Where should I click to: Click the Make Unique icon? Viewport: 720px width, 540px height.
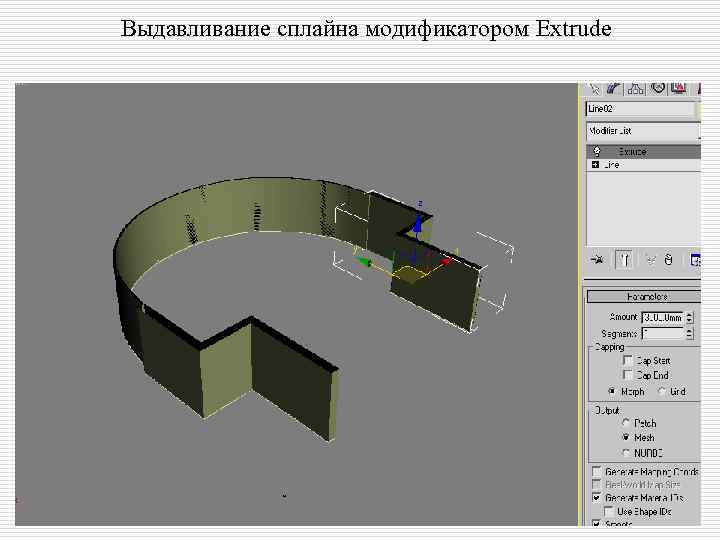pyautogui.click(x=650, y=260)
